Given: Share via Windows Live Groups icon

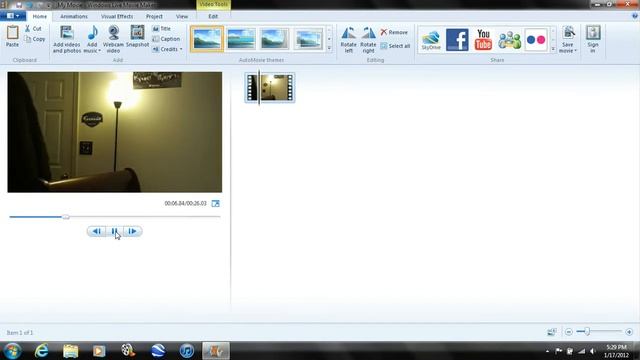Looking at the screenshot, I should 509,40.
